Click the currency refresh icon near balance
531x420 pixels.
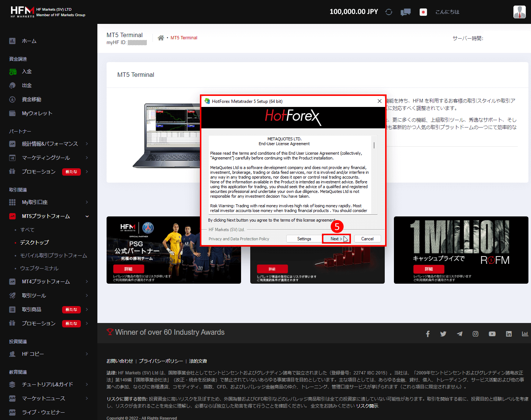point(388,11)
